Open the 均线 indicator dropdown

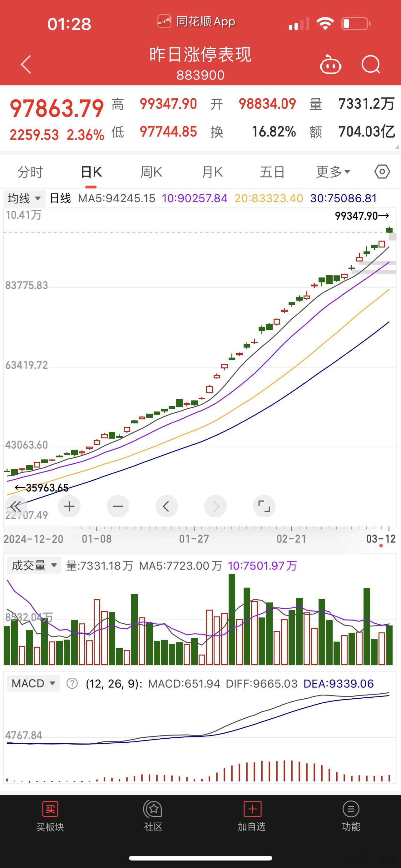[24, 198]
